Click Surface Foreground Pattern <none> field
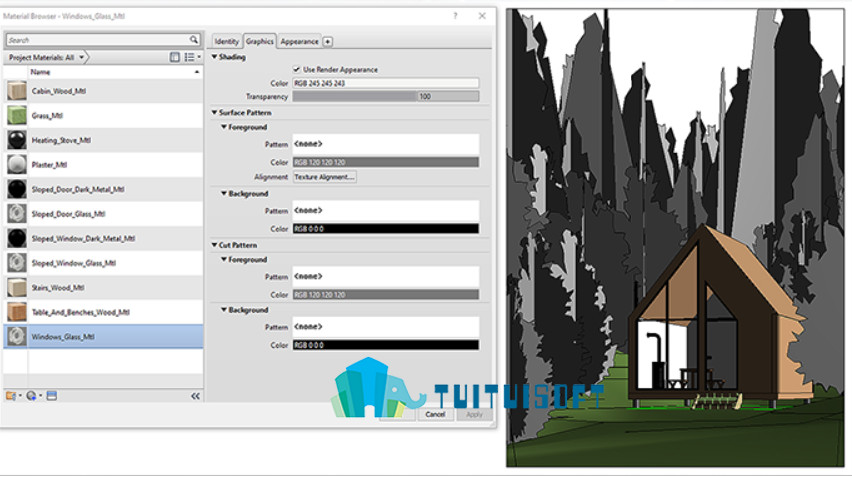The height and width of the screenshot is (477, 852). [386, 144]
